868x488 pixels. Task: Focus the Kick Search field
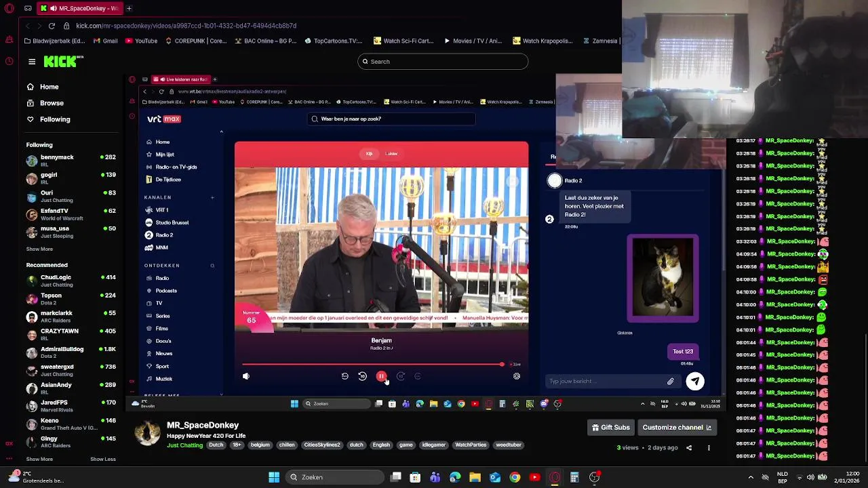443,62
